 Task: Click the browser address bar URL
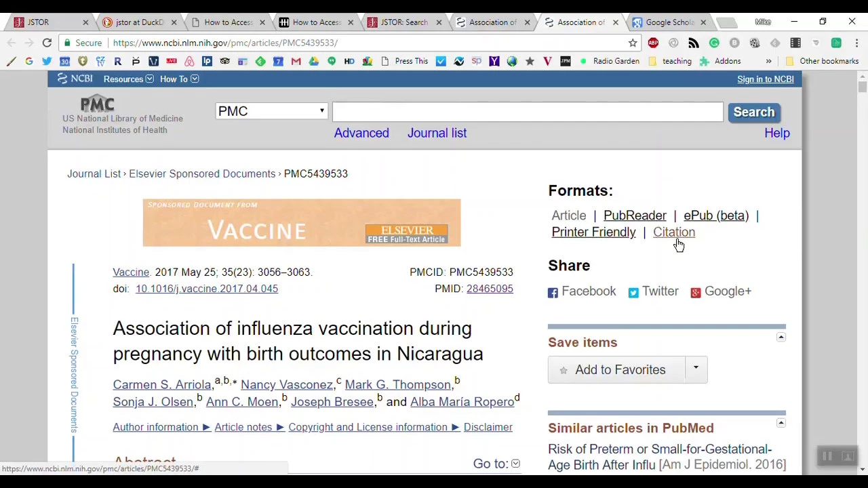[225, 43]
